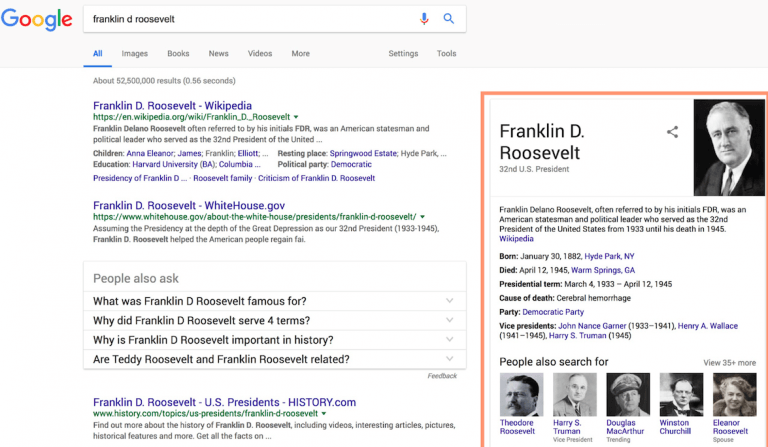
Task: Expand Are Teddy Roosevelt and Franklin Roosevelt related
Action: coord(274,359)
